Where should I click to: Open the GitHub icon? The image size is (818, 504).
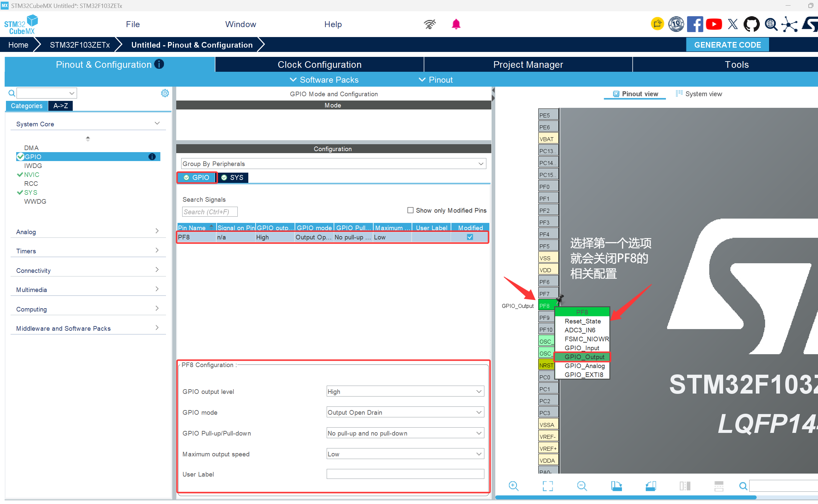(751, 24)
